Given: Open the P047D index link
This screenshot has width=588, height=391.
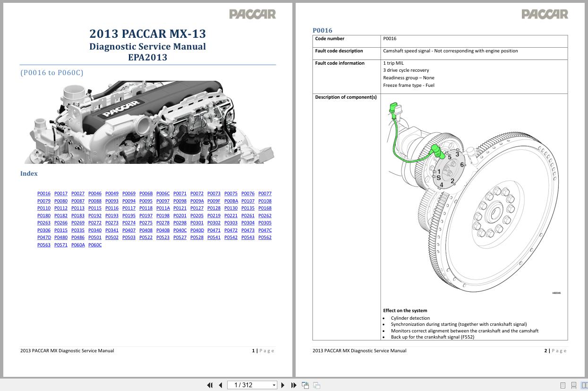Looking at the screenshot, I should coord(44,238).
